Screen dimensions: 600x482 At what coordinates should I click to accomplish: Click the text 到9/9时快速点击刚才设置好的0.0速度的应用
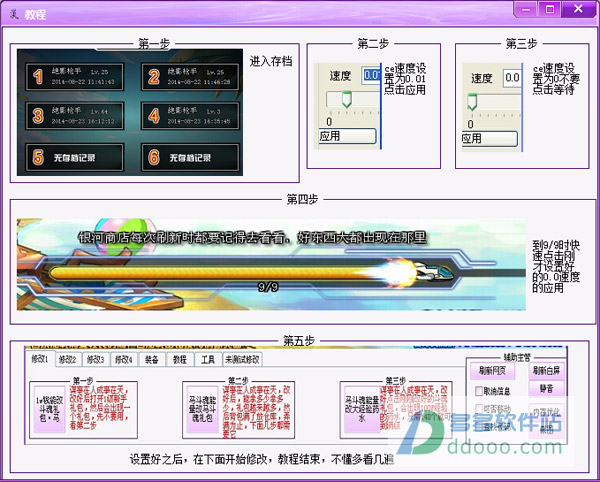pyautogui.click(x=556, y=266)
